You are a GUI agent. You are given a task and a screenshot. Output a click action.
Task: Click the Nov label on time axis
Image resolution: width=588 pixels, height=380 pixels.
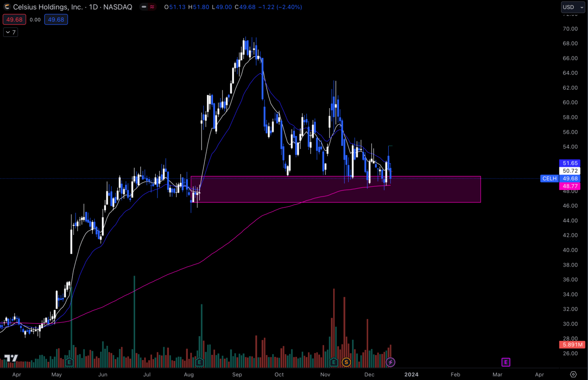pyautogui.click(x=325, y=375)
